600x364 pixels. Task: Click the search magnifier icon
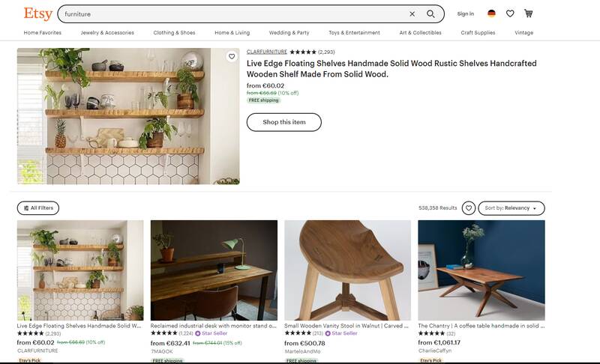[430, 13]
